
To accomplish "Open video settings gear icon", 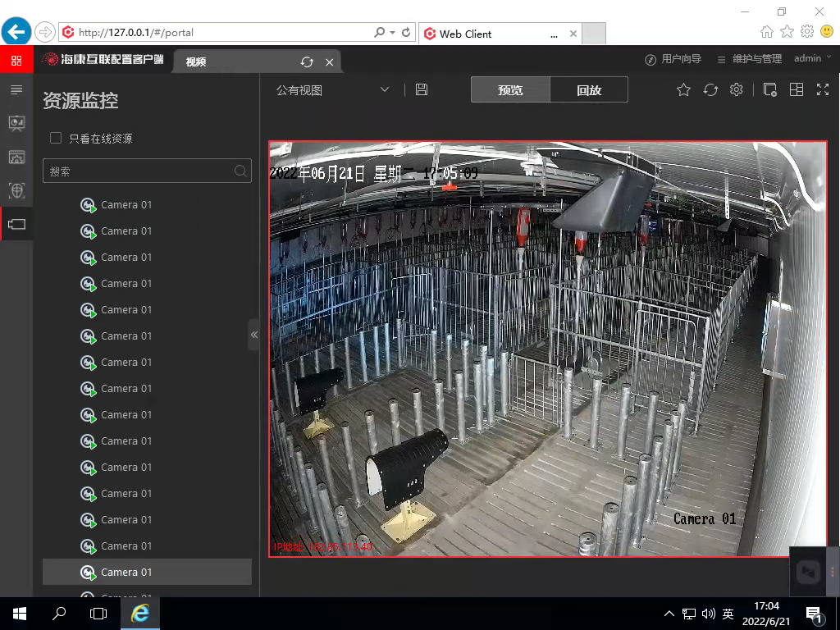I will coord(737,90).
